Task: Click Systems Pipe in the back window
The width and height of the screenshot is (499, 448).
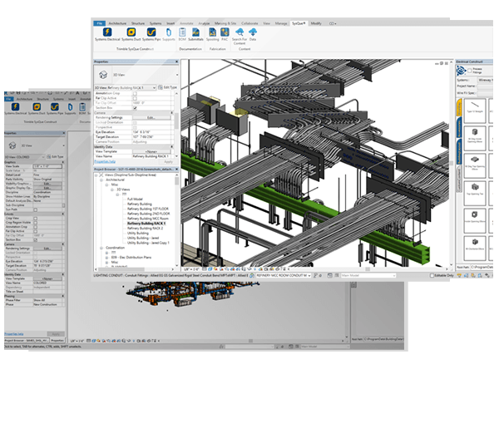Action: [55, 108]
